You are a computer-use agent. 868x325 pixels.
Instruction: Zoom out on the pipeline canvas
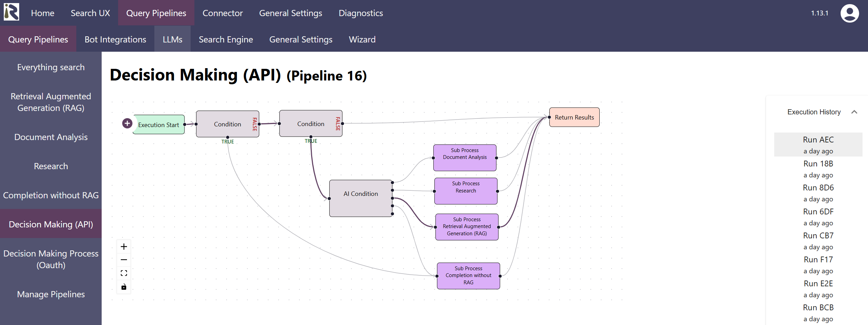pyautogui.click(x=124, y=260)
